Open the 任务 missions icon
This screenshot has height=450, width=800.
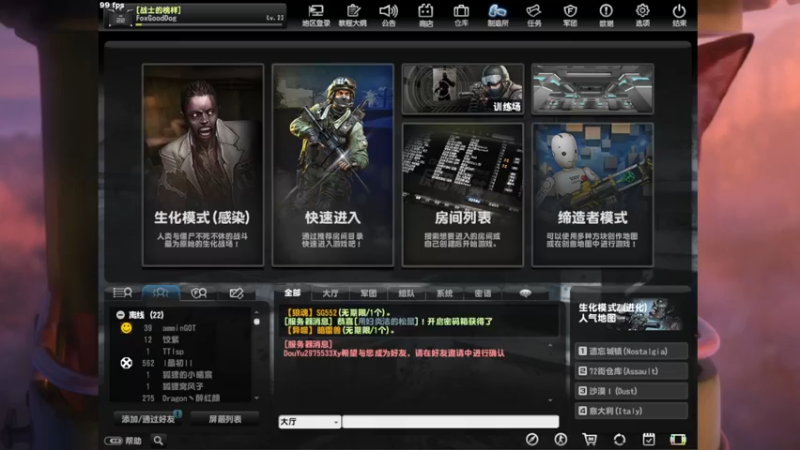point(534,15)
